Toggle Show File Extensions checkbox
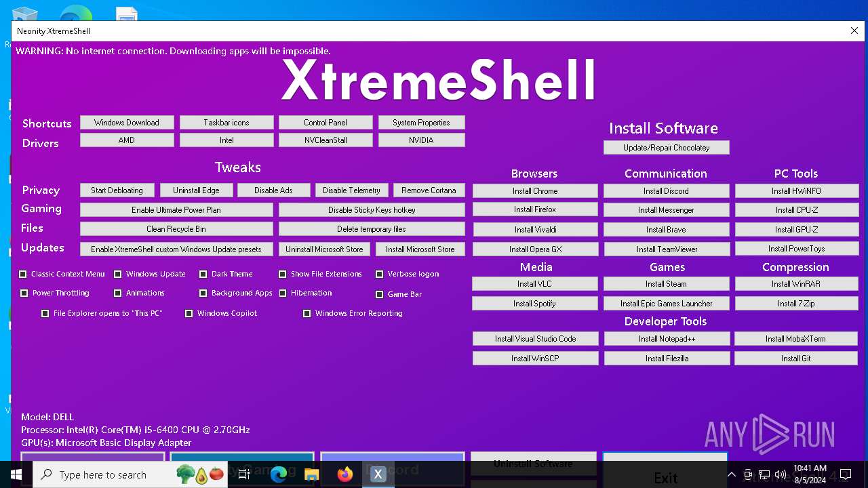868x488 pixels. tap(283, 274)
